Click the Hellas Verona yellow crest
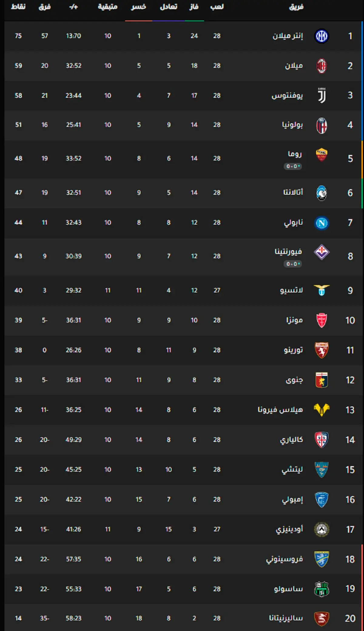Screen dimensions: 364x631 [x=322, y=410]
